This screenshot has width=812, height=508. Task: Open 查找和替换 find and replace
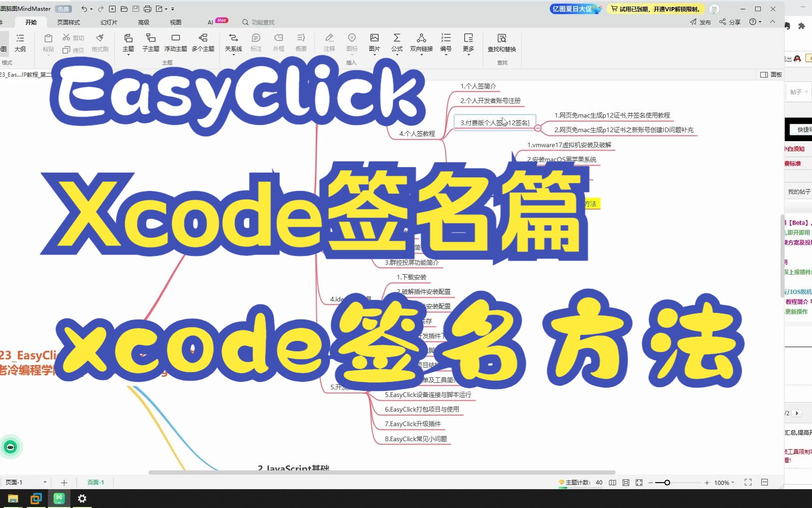tap(502, 43)
